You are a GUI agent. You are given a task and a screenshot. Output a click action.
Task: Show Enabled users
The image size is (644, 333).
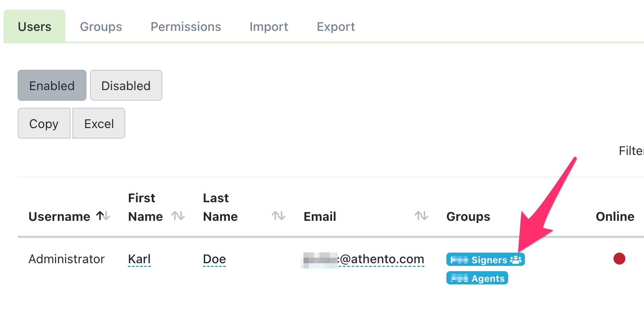pos(52,85)
